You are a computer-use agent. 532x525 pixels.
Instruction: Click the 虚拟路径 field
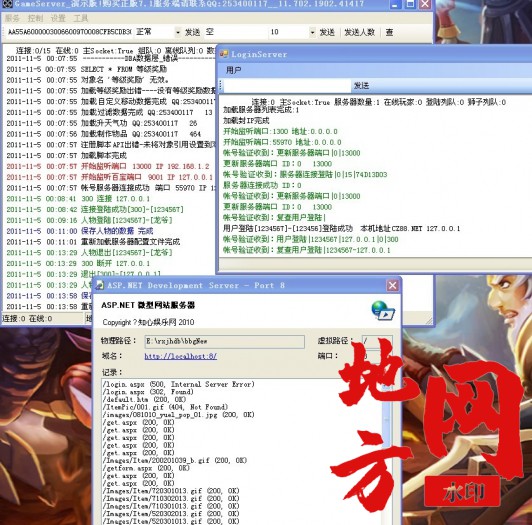click(x=377, y=341)
